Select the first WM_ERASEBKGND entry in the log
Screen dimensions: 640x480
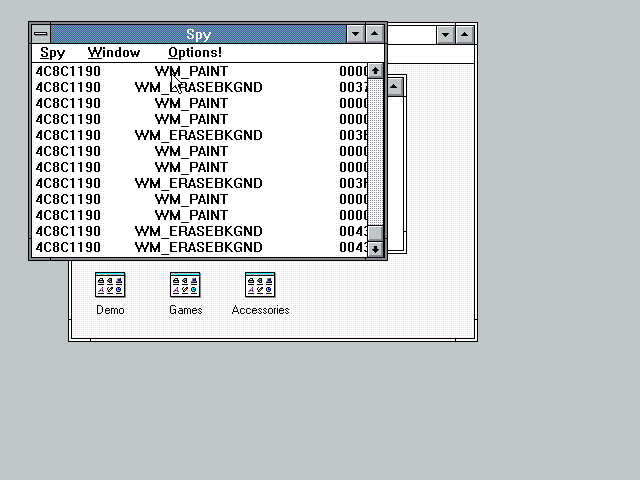[198, 87]
